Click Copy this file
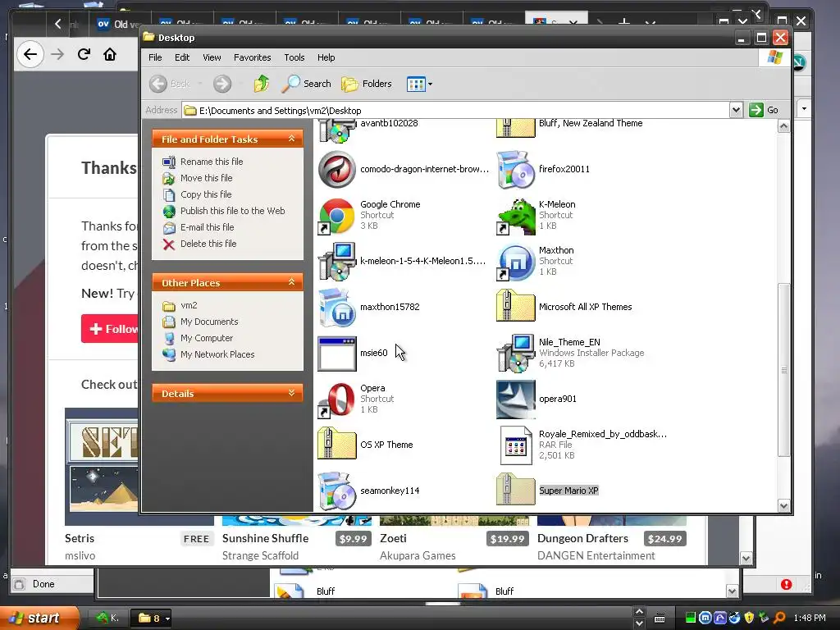The image size is (840, 630). tap(206, 194)
